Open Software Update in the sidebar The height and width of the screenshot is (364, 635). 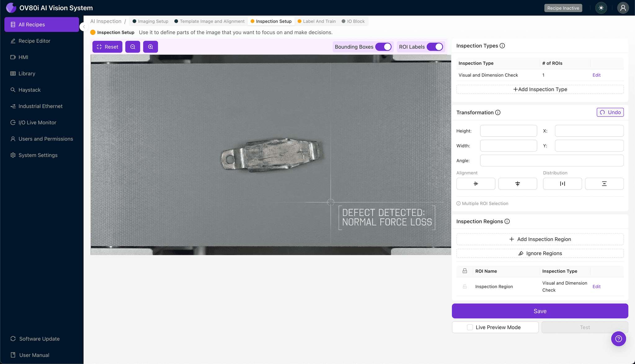coord(42,339)
